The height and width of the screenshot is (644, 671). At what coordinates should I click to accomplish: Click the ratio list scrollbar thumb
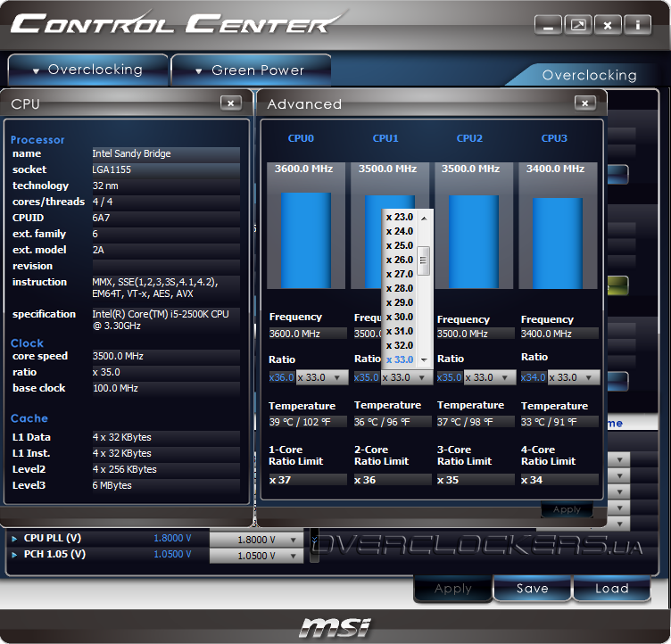[424, 260]
